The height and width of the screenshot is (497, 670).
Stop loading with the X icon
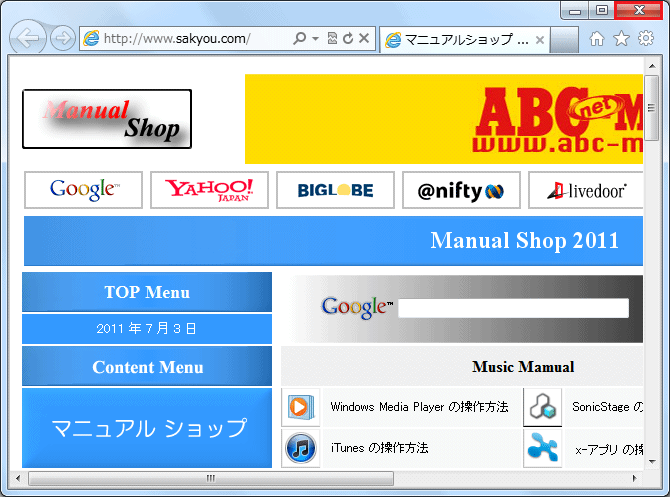point(365,39)
